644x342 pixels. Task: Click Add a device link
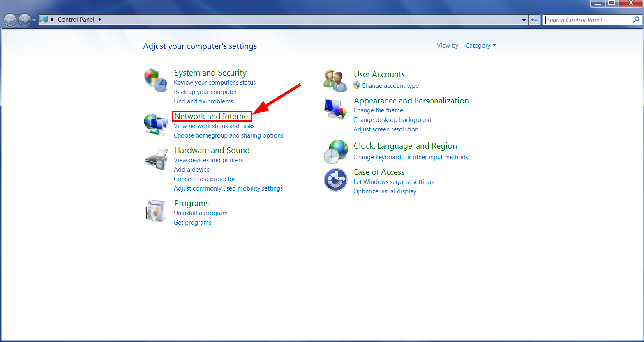coord(192,170)
